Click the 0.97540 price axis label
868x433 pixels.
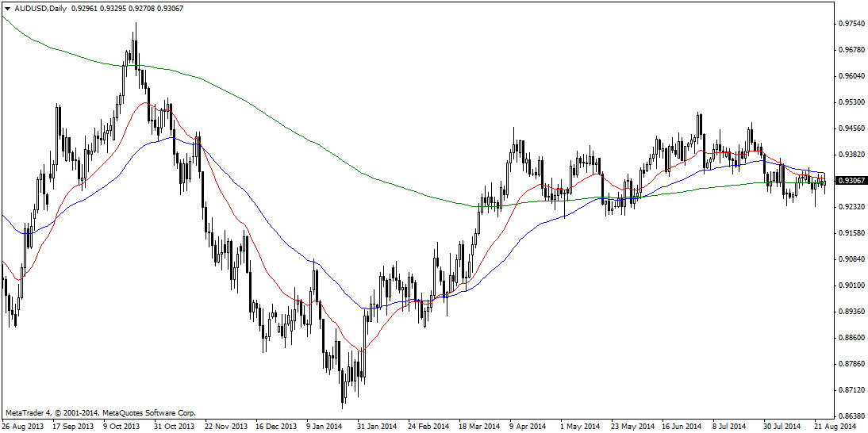[x=851, y=24]
